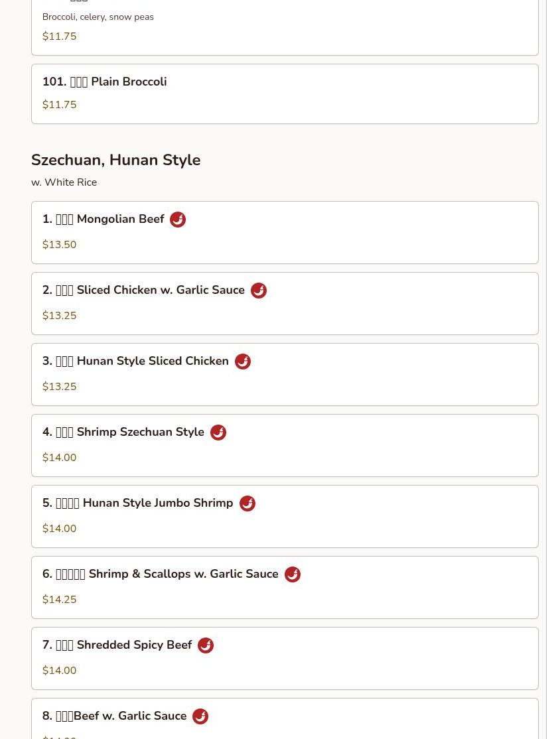Click spicy icon next to Sliced Chicken w. Garlic Sauce
The height and width of the screenshot is (739, 560).
click(259, 291)
